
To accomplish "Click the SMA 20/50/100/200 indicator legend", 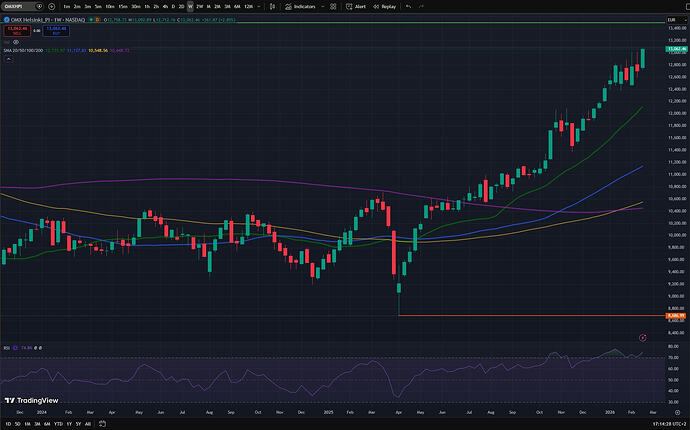I will (x=23, y=51).
